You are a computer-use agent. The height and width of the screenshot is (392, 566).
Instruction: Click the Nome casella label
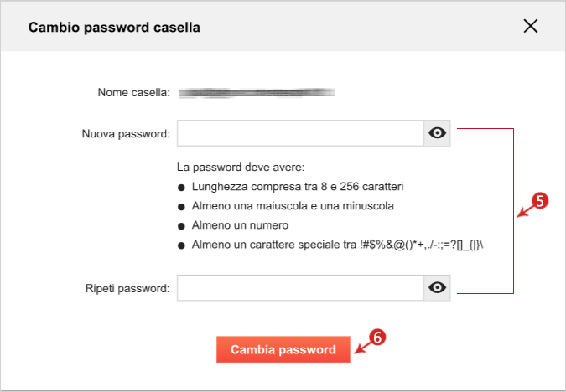(x=133, y=93)
